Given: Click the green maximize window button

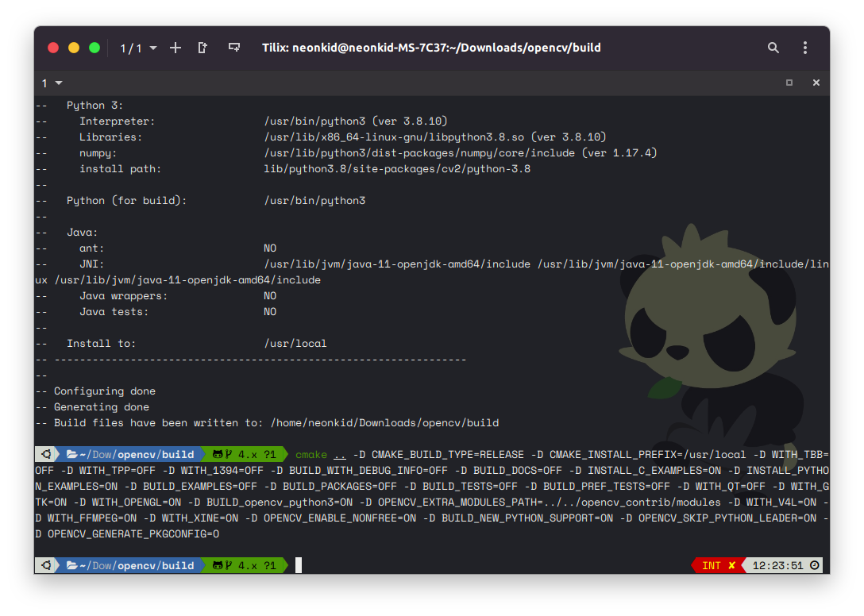Looking at the screenshot, I should [x=94, y=48].
